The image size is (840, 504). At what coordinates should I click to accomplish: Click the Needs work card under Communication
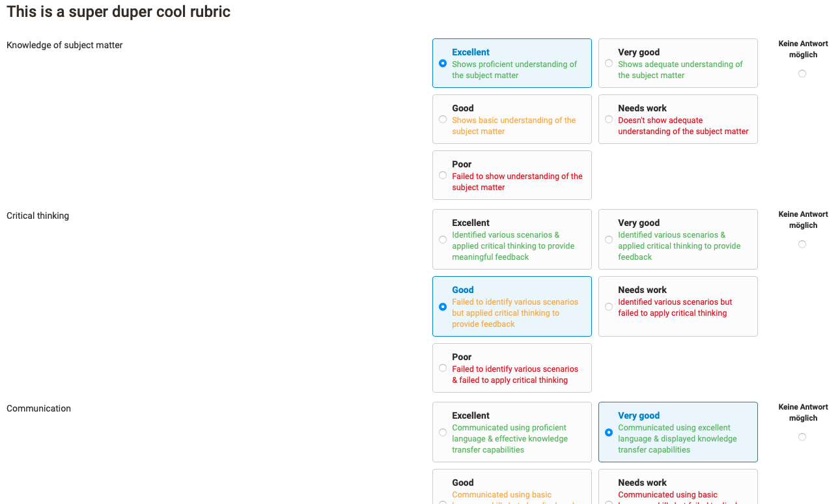click(x=678, y=488)
